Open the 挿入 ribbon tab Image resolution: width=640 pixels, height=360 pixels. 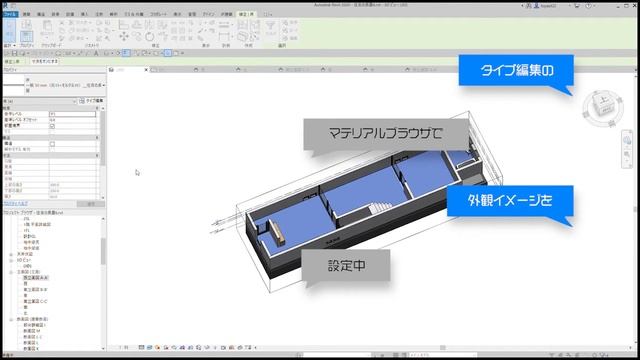click(84, 14)
